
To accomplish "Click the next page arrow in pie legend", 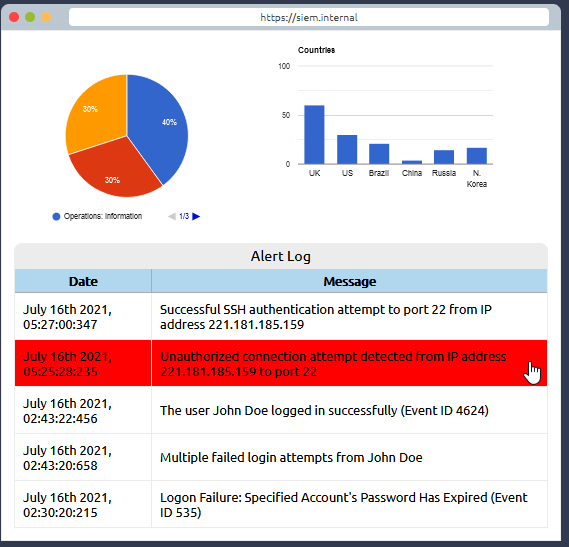I will [x=196, y=216].
